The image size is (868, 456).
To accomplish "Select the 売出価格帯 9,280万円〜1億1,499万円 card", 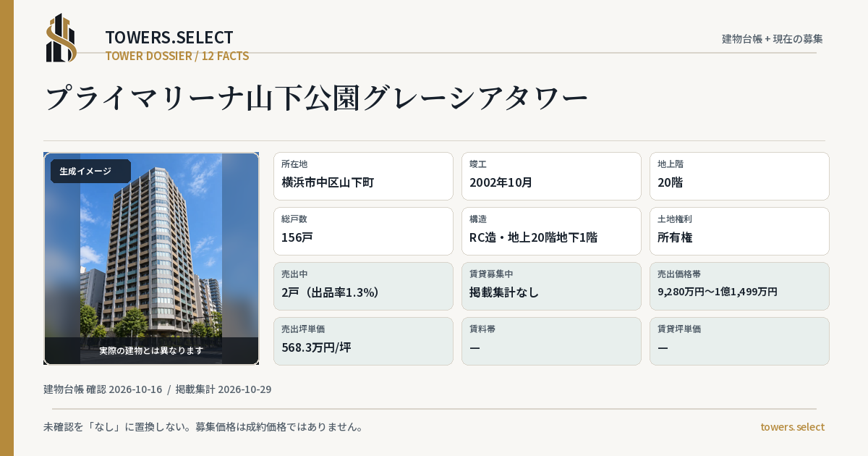I will point(739,286).
